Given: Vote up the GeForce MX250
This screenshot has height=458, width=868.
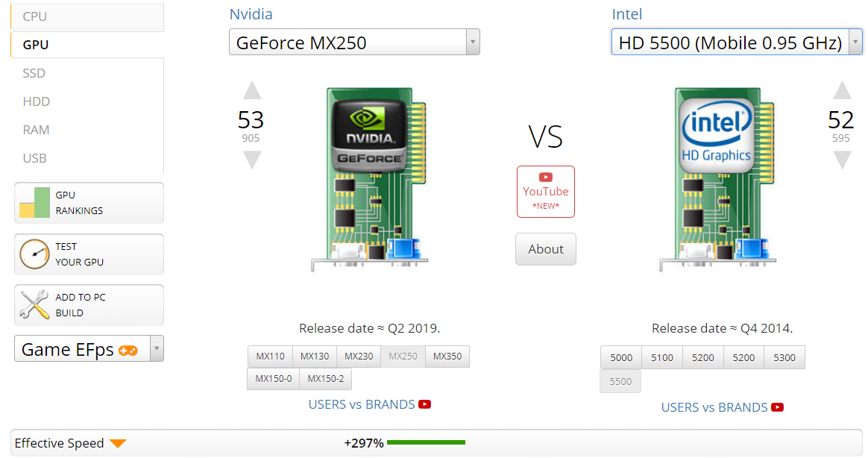Looking at the screenshot, I should [x=252, y=90].
